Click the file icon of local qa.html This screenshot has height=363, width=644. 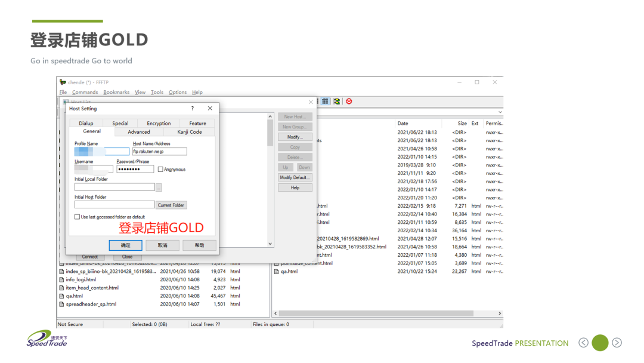pos(61,296)
